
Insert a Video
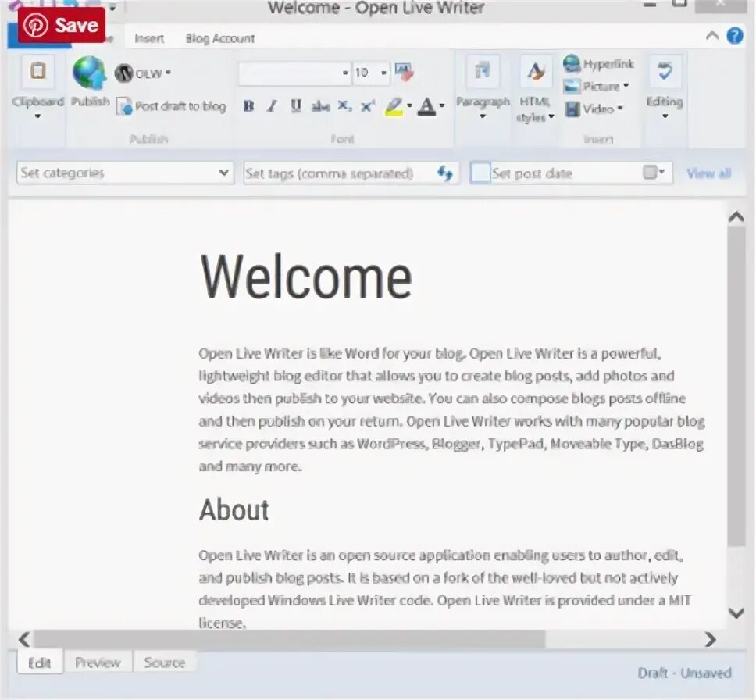tap(593, 109)
